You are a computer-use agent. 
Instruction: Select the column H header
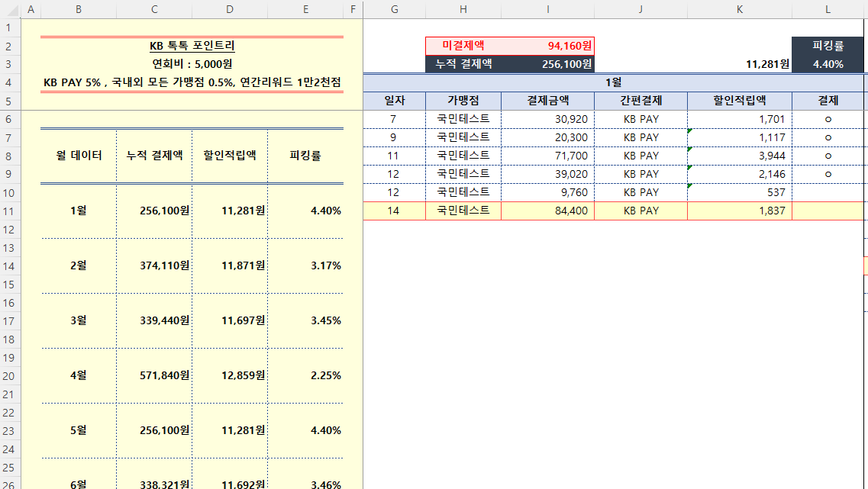(x=463, y=9)
